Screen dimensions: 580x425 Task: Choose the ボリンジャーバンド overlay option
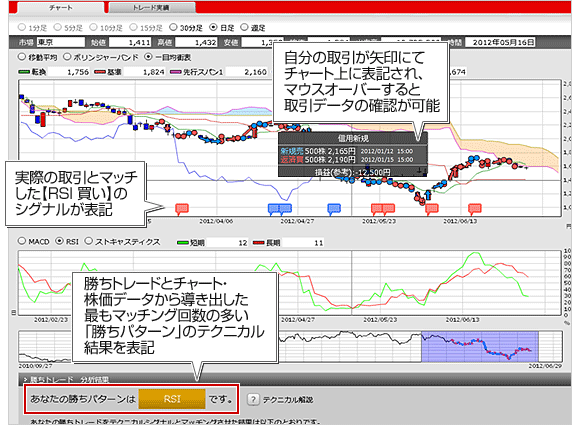67,57
